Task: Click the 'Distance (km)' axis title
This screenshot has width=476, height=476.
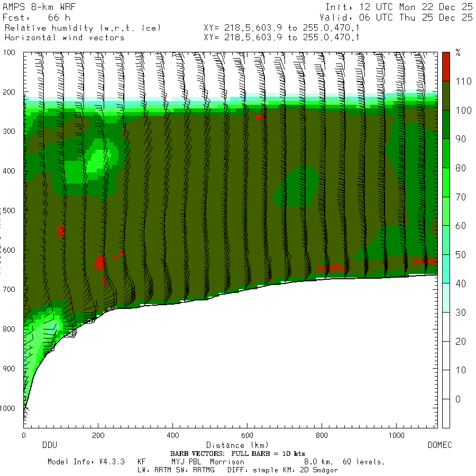Action: pos(237,445)
